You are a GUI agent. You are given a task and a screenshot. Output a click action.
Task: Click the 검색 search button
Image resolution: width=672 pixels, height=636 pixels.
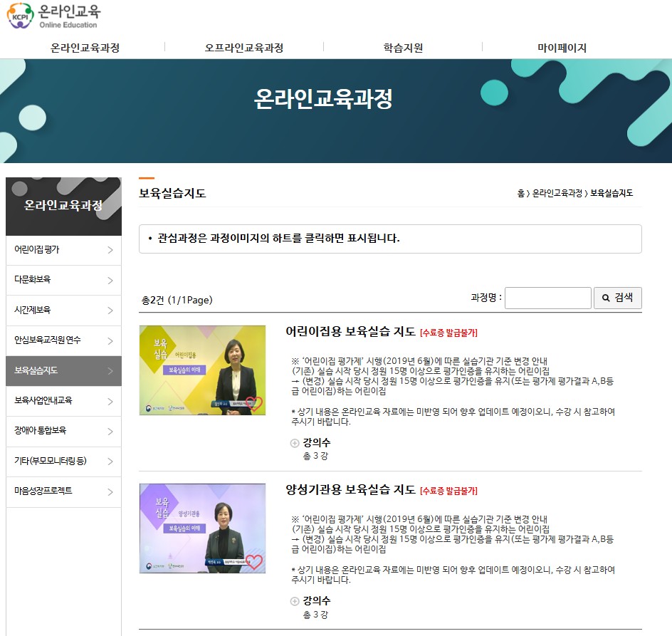click(x=617, y=298)
